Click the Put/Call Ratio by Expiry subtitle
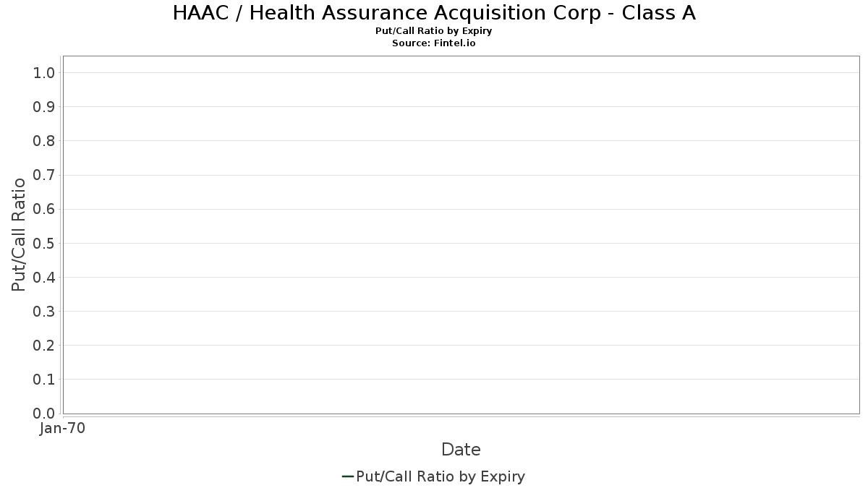Screen dimensions: 868x488 click(434, 31)
